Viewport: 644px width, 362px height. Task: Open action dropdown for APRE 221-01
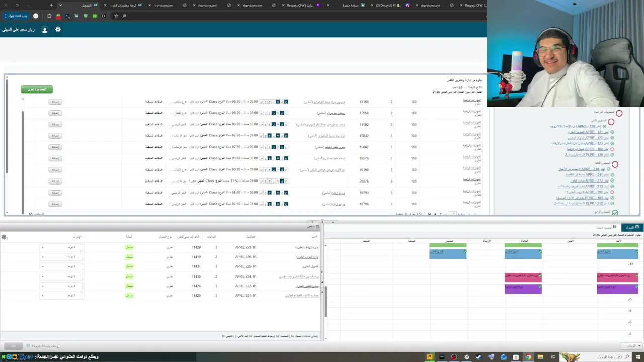click(61, 295)
